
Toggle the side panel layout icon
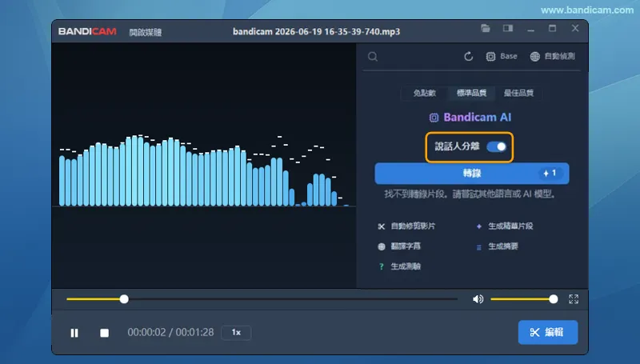pos(508,28)
